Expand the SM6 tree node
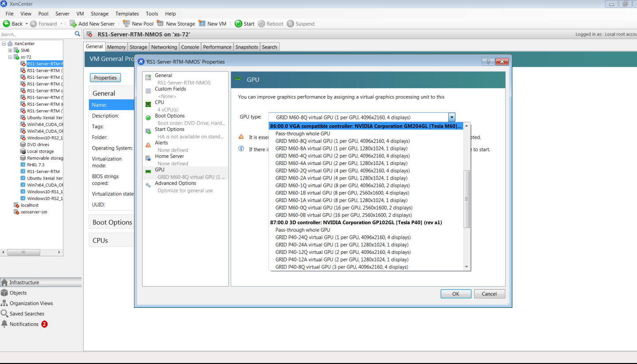 [10, 50]
